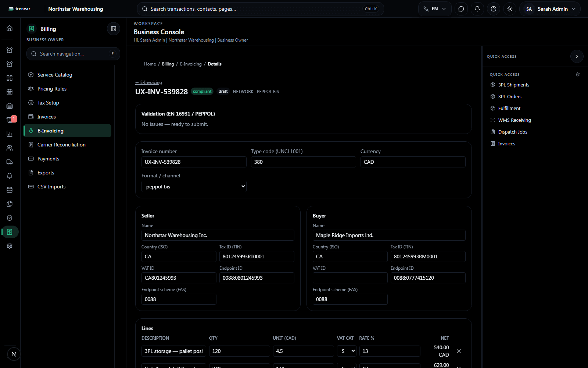
Task: Expand the Quick Access panel chevron
Action: (x=577, y=56)
